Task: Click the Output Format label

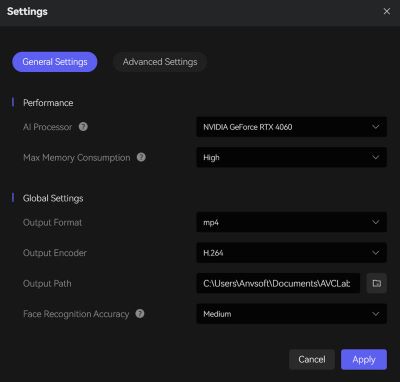Action: [52, 222]
